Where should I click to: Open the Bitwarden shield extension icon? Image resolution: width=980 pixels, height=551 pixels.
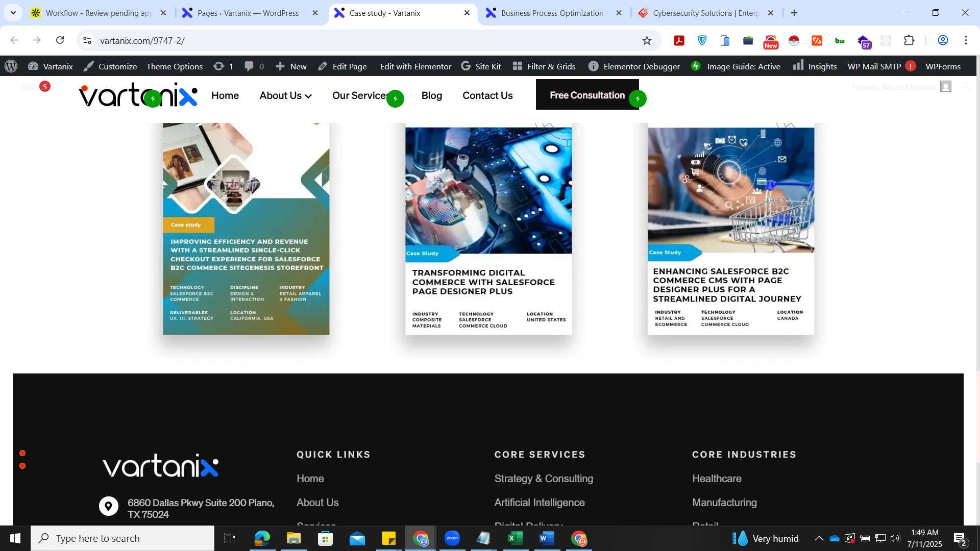(702, 40)
